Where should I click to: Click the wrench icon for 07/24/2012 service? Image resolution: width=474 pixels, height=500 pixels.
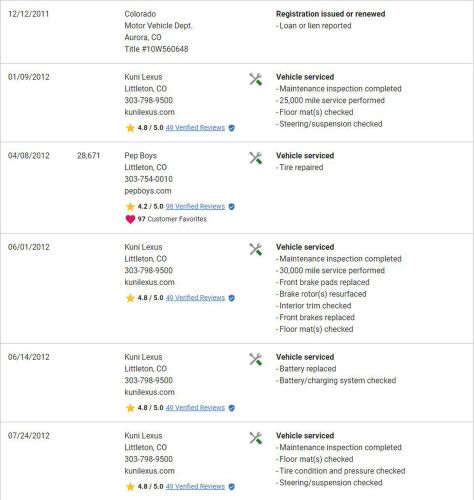coord(256,438)
